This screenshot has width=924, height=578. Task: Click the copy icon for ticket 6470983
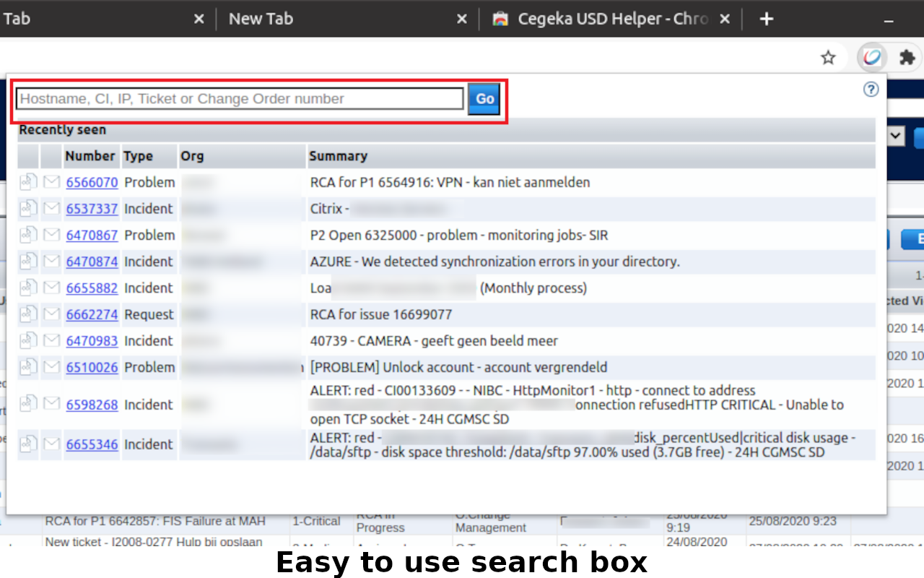28,340
